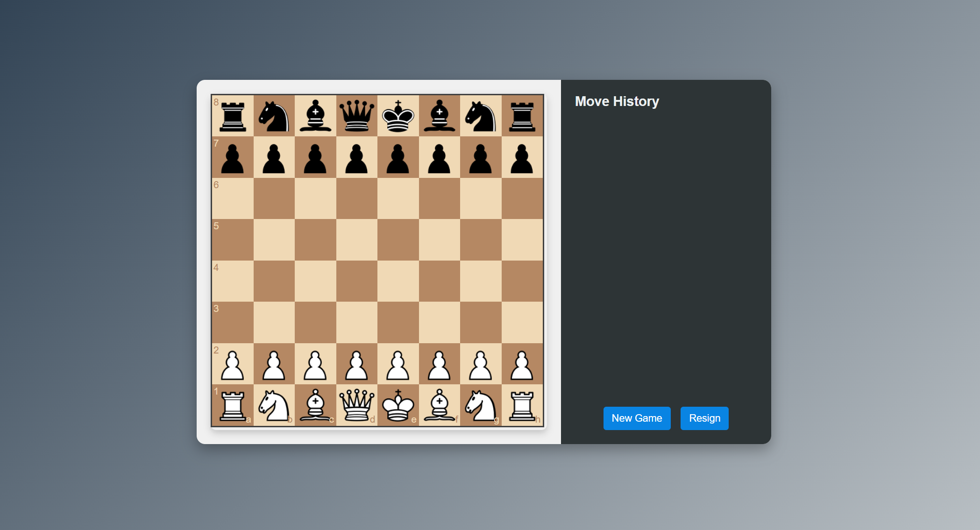Viewport: 980px width, 530px height.
Task: Select the white pawn on e2
Action: coord(398,364)
